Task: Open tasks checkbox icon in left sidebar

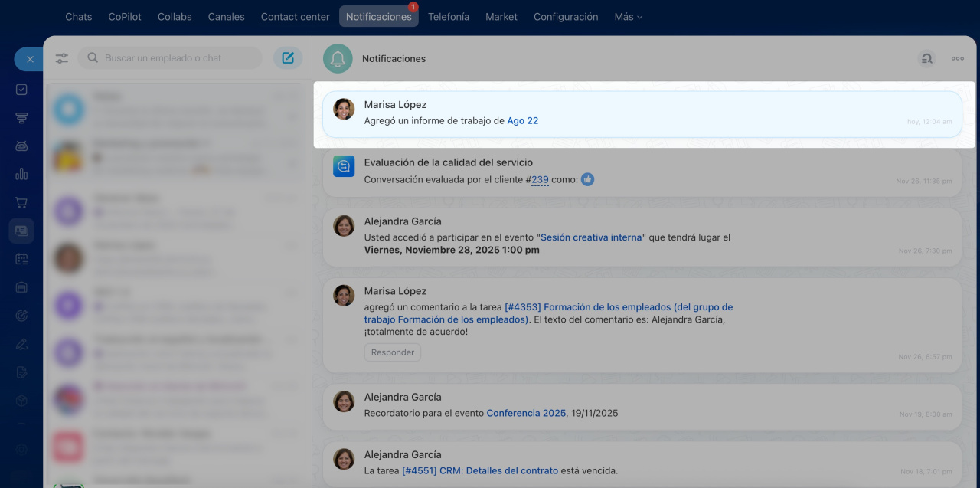Action: coord(21,90)
